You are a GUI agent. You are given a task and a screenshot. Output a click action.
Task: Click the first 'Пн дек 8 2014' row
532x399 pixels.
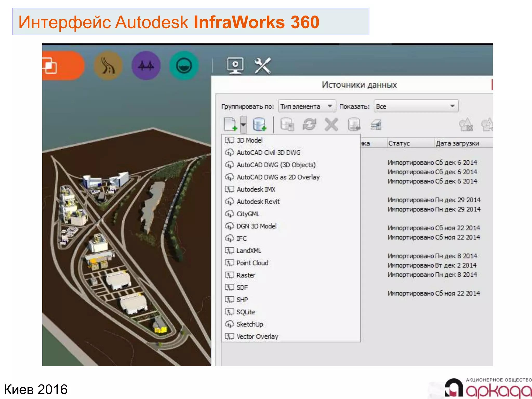tap(433, 256)
